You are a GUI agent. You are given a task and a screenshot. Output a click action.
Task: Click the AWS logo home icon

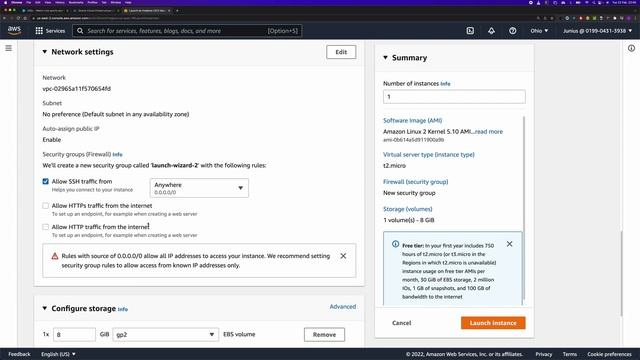(14, 31)
